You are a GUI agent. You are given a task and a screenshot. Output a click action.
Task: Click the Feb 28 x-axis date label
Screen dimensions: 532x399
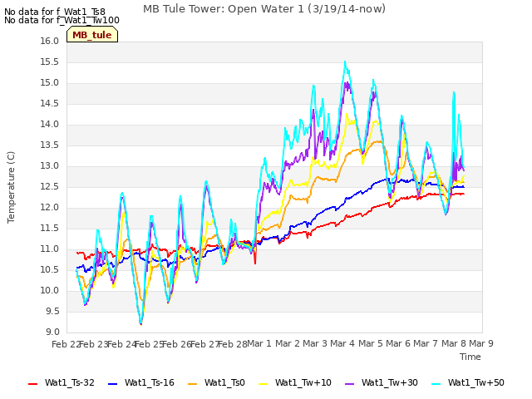(232, 344)
